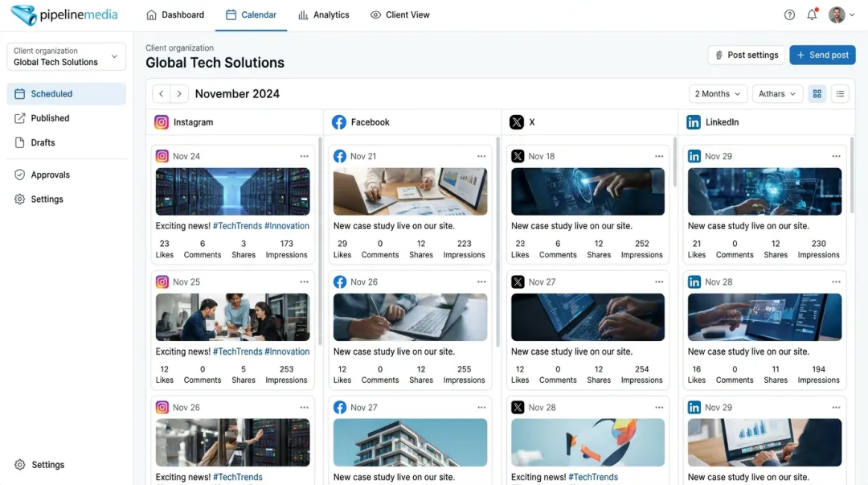868x485 pixels.
Task: Open options menu for Instagram Nov 26 post
Action: point(304,408)
